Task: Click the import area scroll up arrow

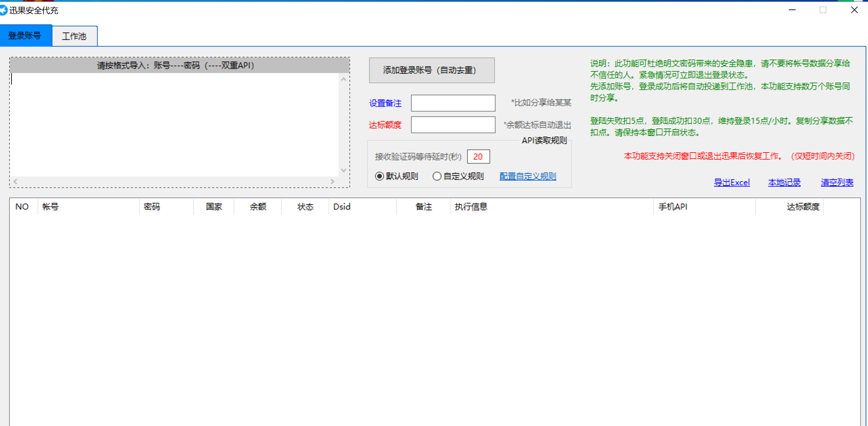Action: click(x=343, y=79)
